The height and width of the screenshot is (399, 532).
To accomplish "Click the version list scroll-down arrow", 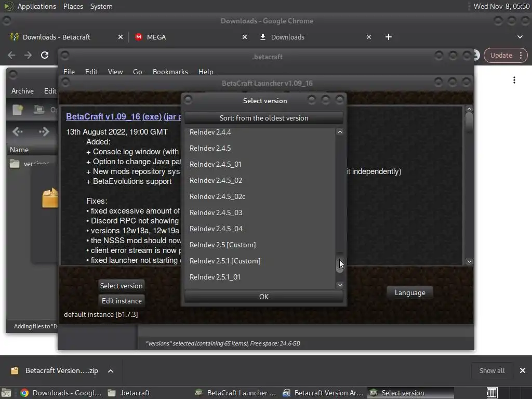I will tap(340, 285).
